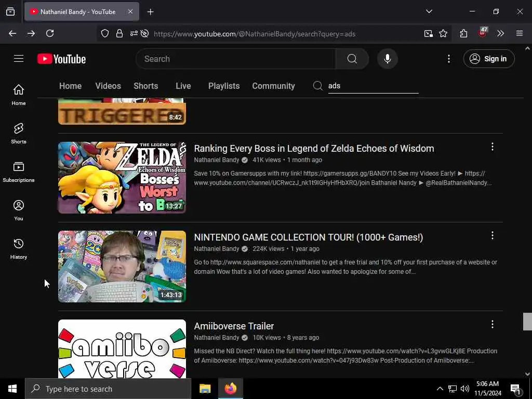Open Firefox tracking protection shield
The height and width of the screenshot is (399, 532).
(105, 34)
